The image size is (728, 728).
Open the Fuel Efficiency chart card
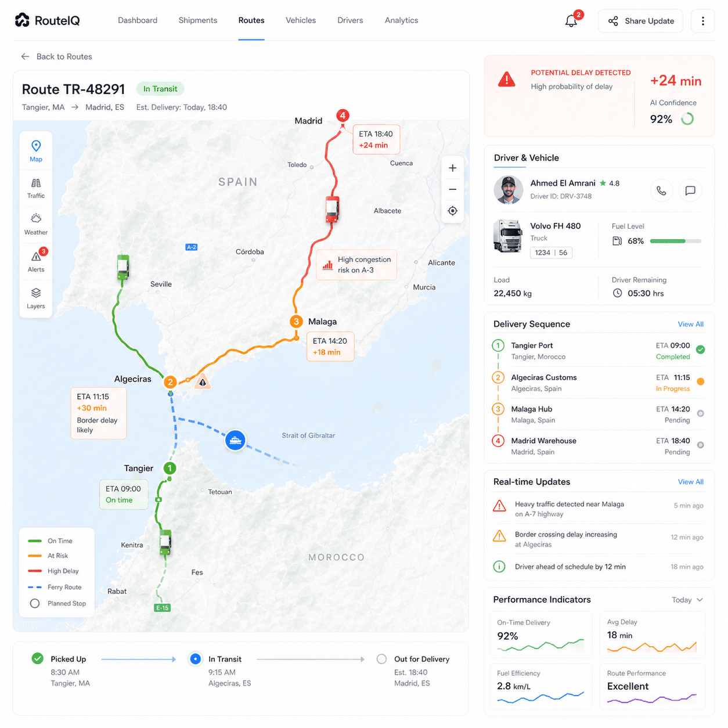[x=541, y=686]
